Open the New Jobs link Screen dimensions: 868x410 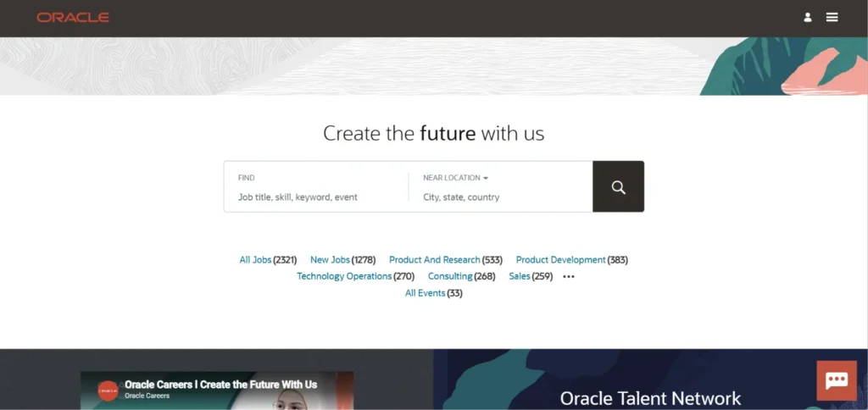click(x=330, y=259)
